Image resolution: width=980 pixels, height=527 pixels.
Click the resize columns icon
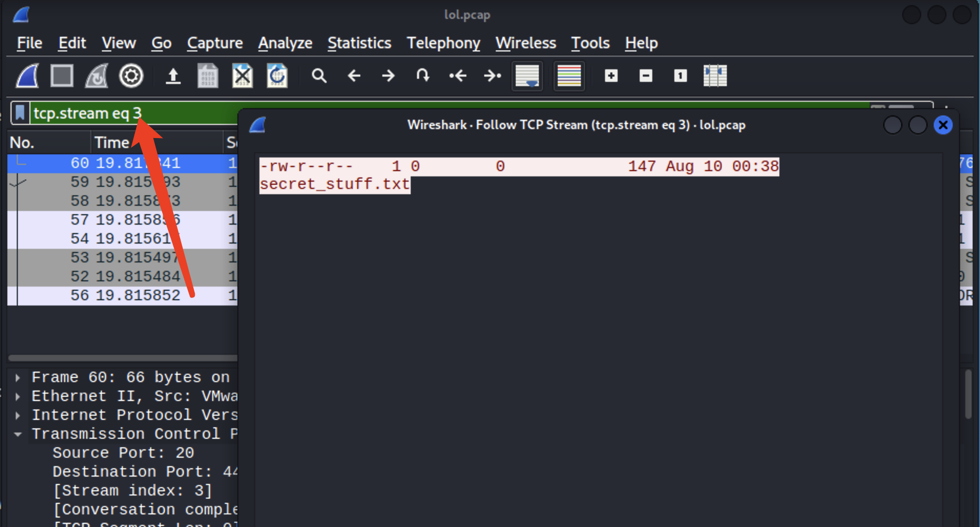coord(715,76)
